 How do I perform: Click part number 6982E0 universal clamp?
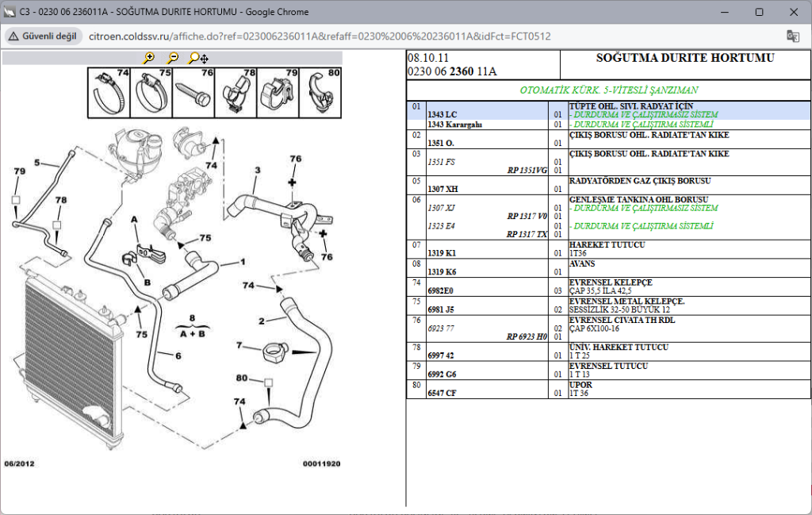point(440,291)
